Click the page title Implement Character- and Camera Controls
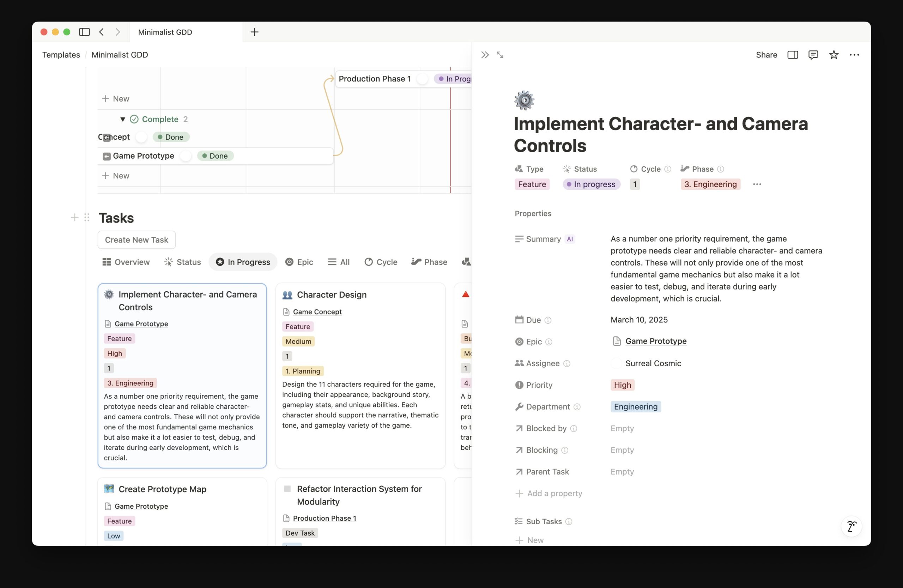903x588 pixels. (661, 135)
